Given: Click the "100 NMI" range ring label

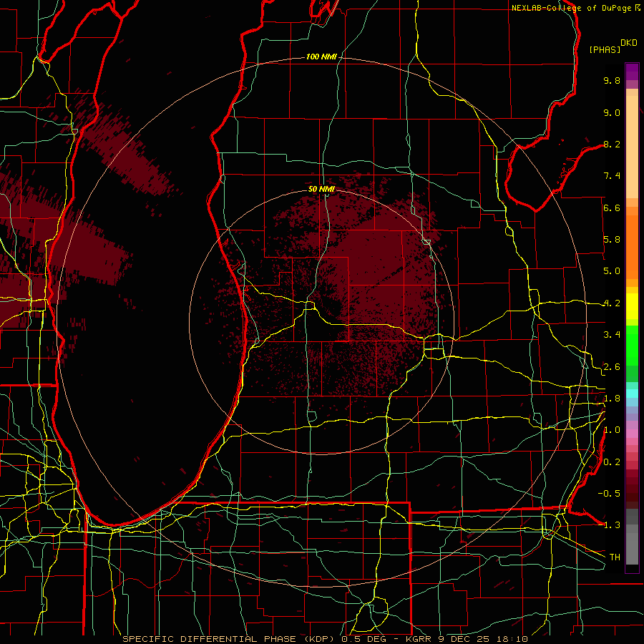Looking at the screenshot, I should [x=321, y=57].
